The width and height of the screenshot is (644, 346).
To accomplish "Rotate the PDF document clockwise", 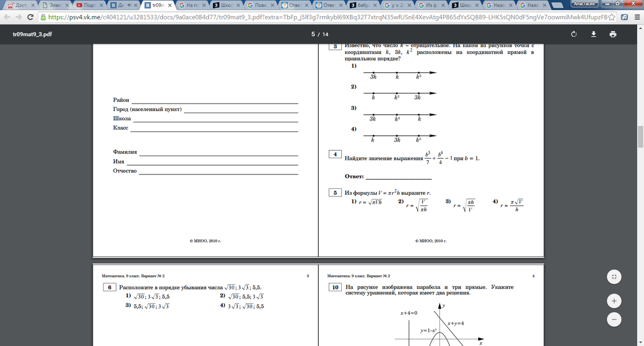I will click(x=574, y=34).
